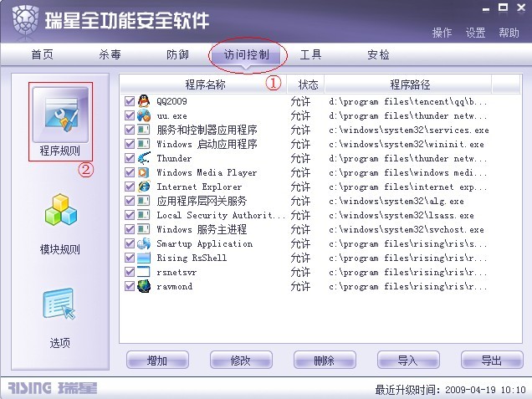This screenshot has height=399, width=532.
Task: Click the Internet Explorer icon
Action: tap(144, 187)
